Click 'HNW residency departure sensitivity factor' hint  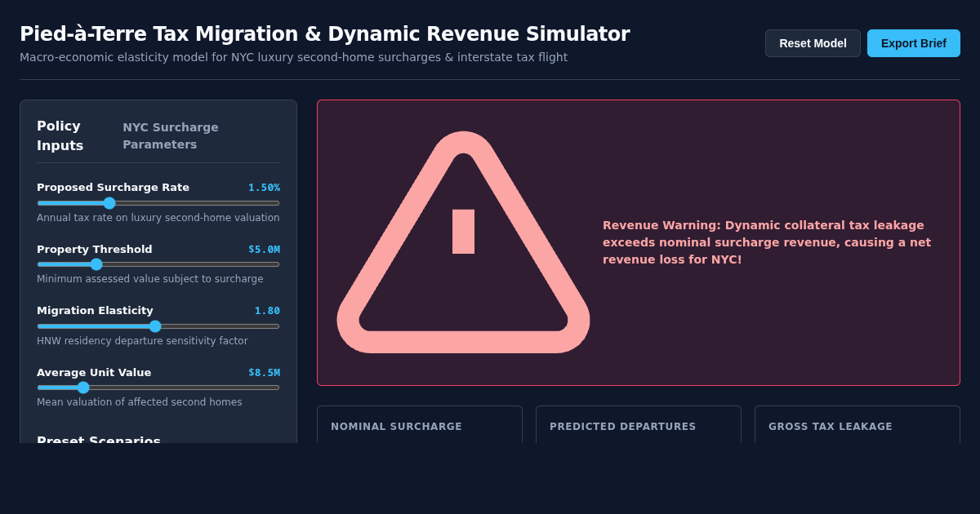pos(142,341)
